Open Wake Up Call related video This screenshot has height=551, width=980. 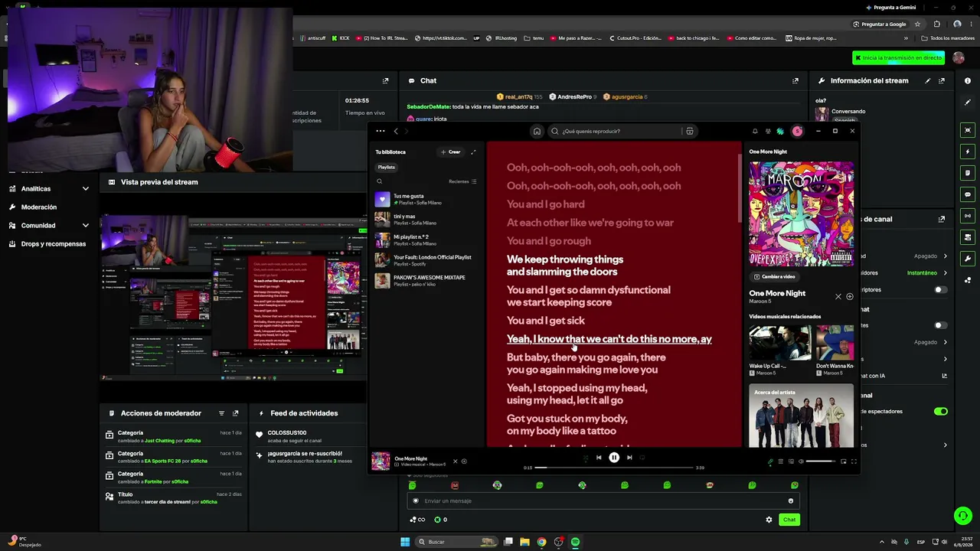(779, 350)
